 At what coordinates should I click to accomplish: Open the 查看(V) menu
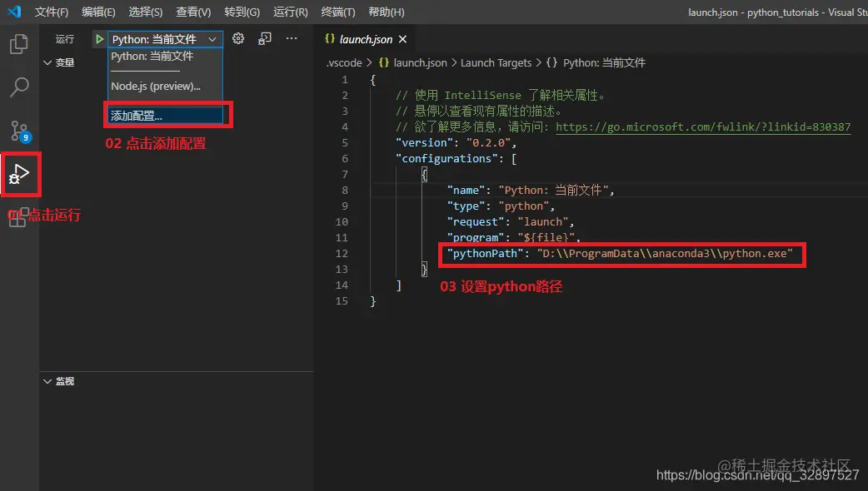pyautogui.click(x=193, y=12)
